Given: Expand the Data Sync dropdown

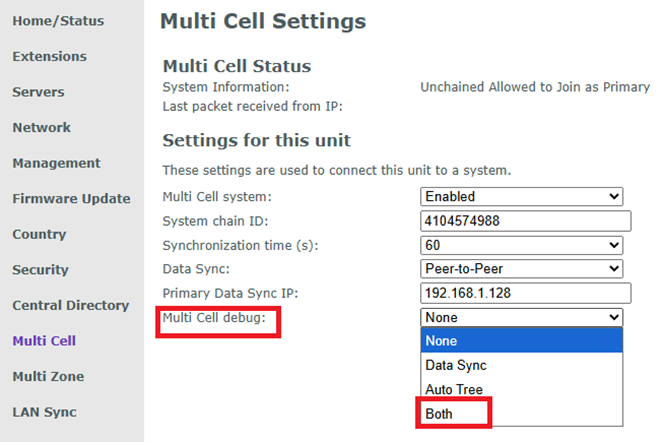Looking at the screenshot, I should pos(522,269).
